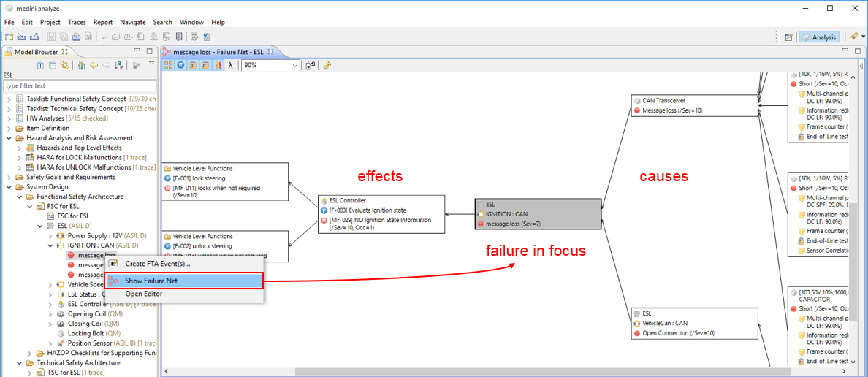
Task: Click the New Project toolbar icon
Action: coord(9,37)
